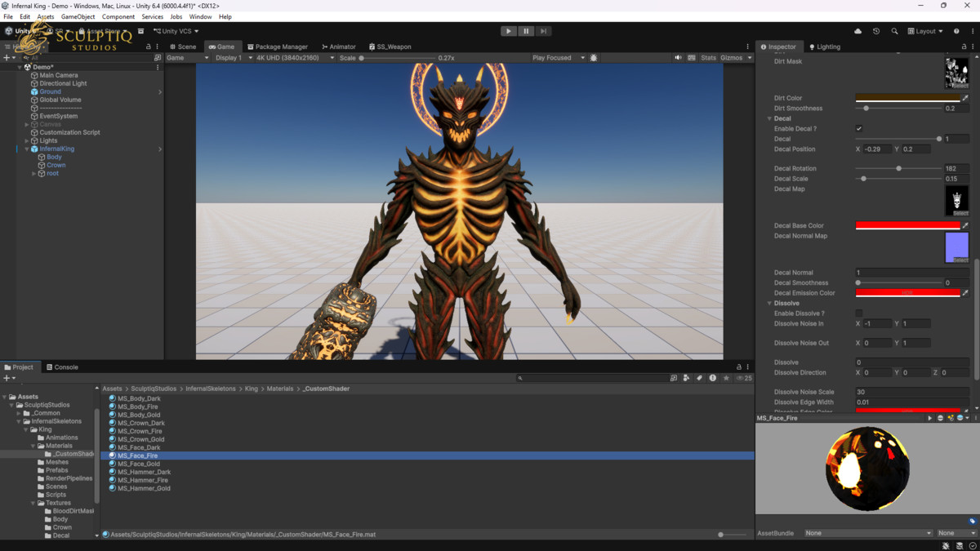
Task: Toggle the Enable Decal checkbox
Action: (x=858, y=128)
